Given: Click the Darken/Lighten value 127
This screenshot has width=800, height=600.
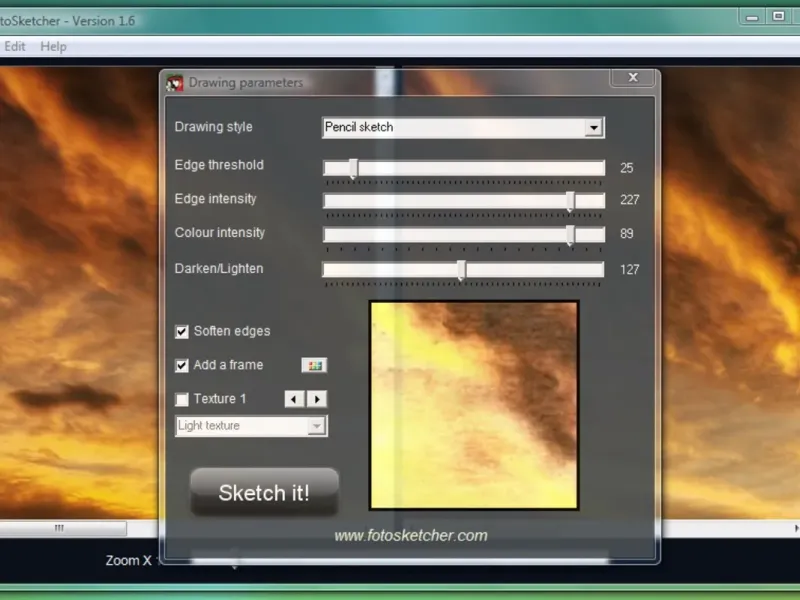Looking at the screenshot, I should (x=630, y=269).
